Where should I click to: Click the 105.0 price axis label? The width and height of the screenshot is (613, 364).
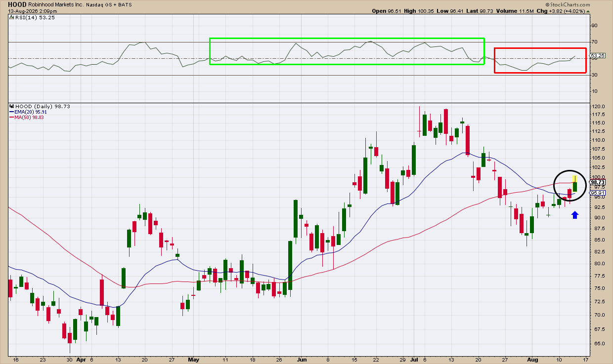[x=598, y=158]
